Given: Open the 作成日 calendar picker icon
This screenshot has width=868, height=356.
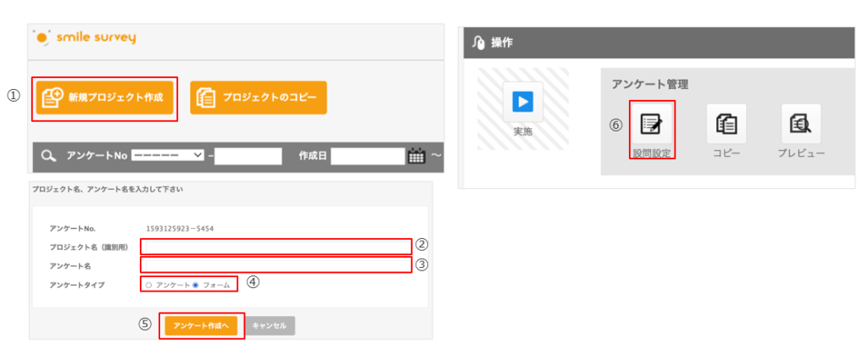Looking at the screenshot, I should 416,156.
